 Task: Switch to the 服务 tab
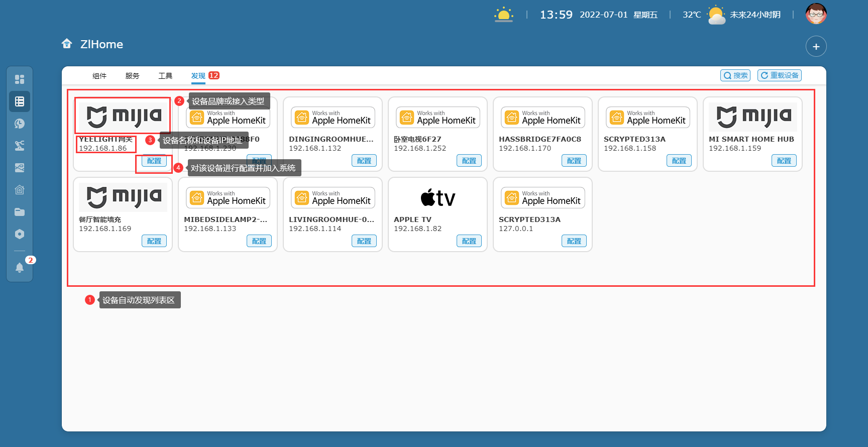point(133,76)
